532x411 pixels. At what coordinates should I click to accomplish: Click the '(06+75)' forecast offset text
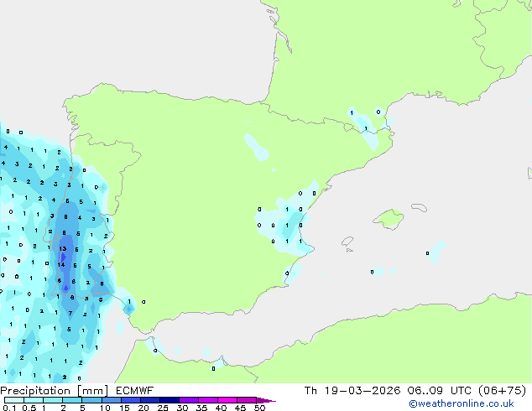pos(502,391)
